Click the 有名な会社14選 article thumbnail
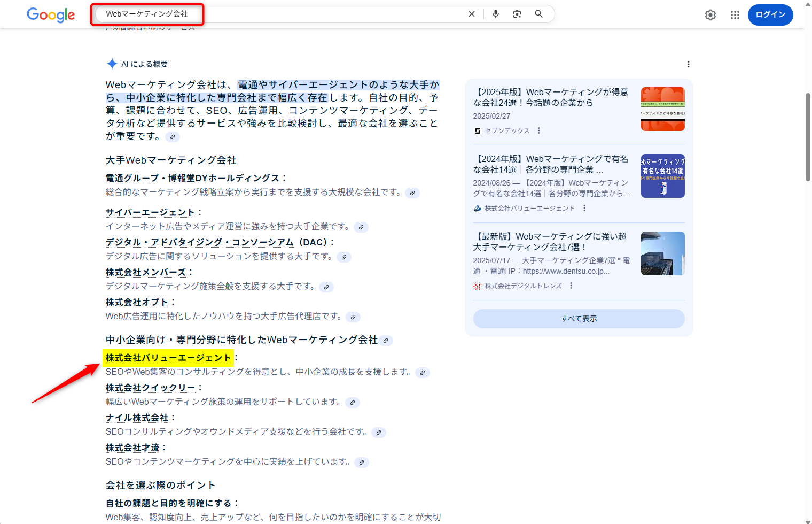The image size is (812, 524). (x=662, y=175)
